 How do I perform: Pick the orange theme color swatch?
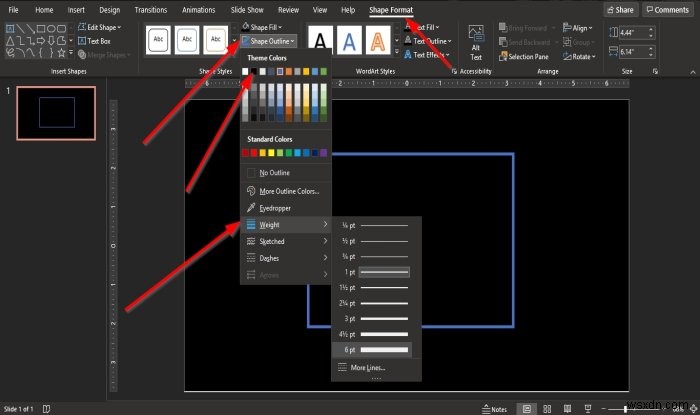[x=289, y=71]
